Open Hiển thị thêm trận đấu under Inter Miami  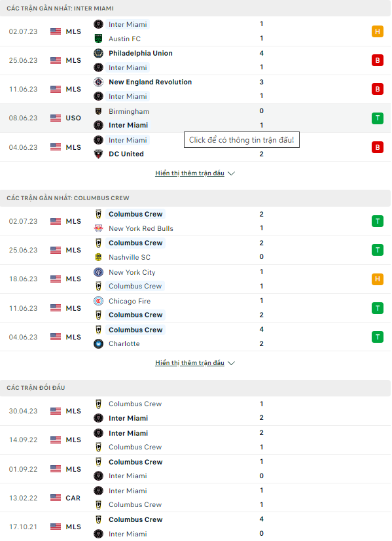[x=190, y=173]
